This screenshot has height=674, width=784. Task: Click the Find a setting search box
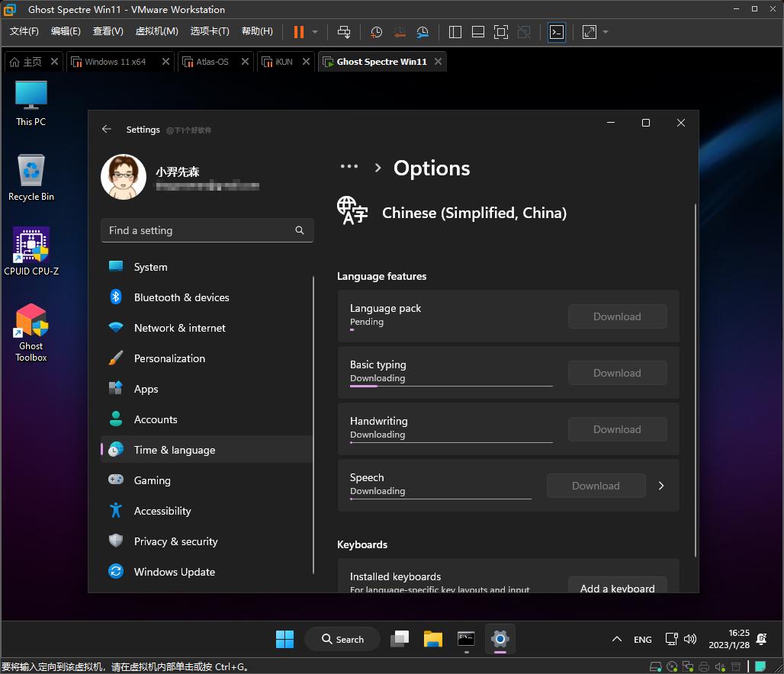click(207, 229)
